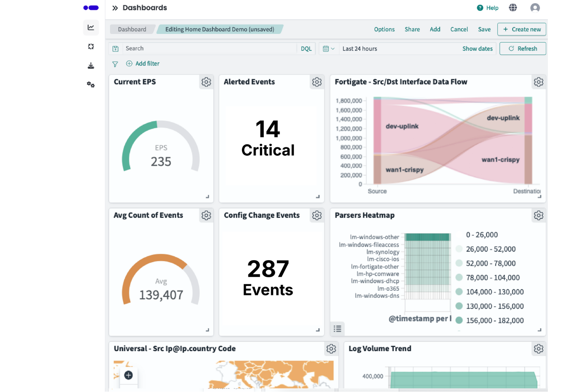Click the Create new button
588x392 pixels.
pyautogui.click(x=522, y=29)
